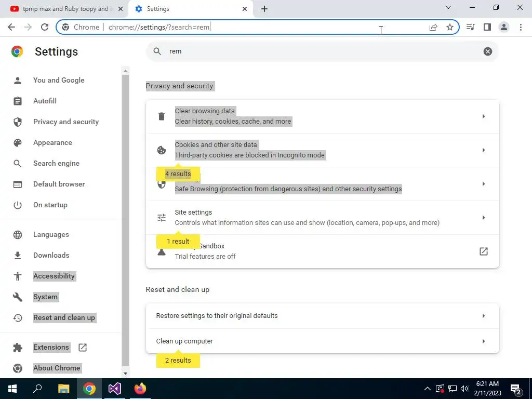This screenshot has width=532, height=399.
Task: Open Windows taskbar search
Action: tap(37, 389)
